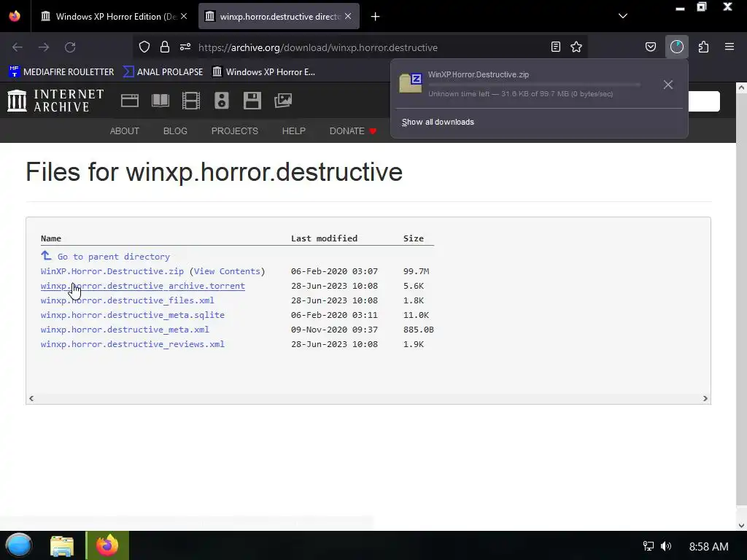Click the Firefox back arrow
This screenshot has width=747, height=560.
pos(18,47)
